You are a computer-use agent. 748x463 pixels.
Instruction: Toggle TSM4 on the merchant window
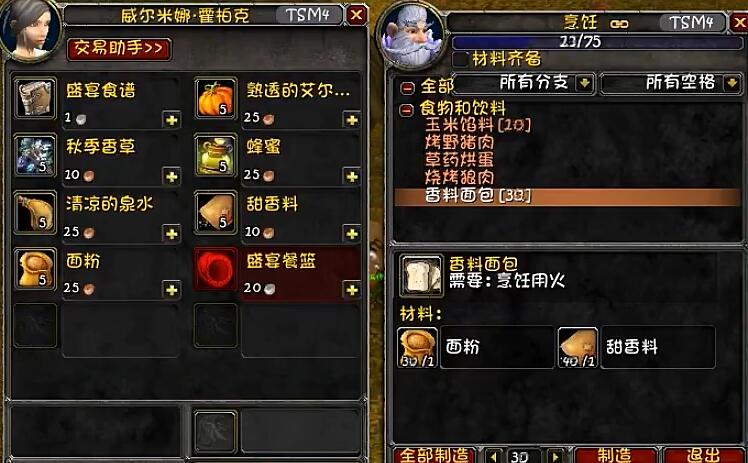coord(308,15)
